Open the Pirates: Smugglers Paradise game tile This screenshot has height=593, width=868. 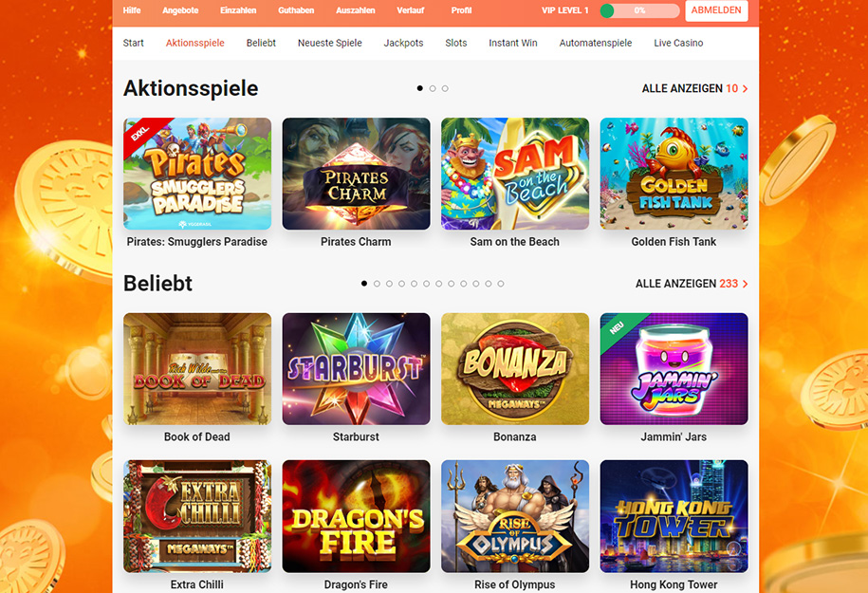click(x=197, y=174)
